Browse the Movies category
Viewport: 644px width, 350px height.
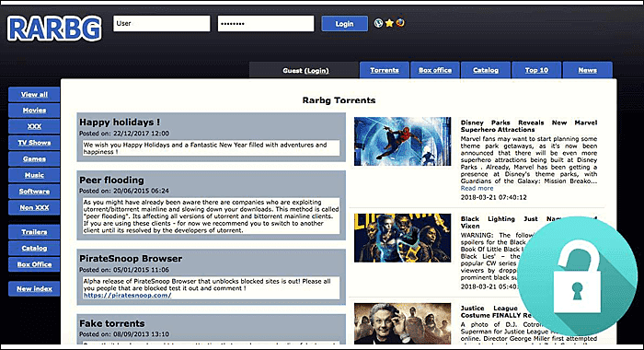pyautogui.click(x=34, y=111)
